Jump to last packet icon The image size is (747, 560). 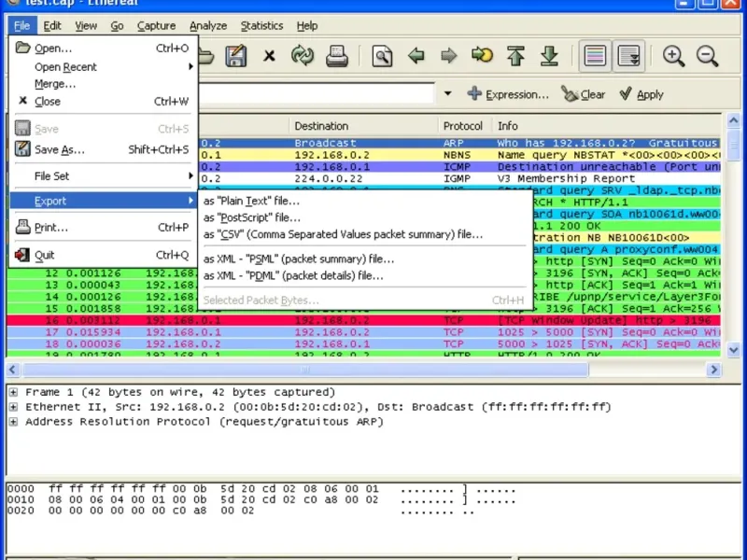(x=549, y=56)
